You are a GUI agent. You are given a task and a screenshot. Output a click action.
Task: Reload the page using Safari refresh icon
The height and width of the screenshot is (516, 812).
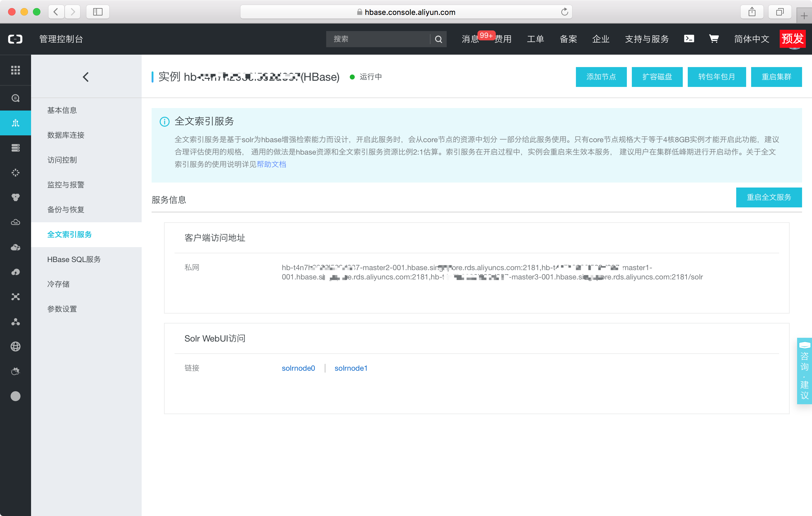[x=565, y=12]
